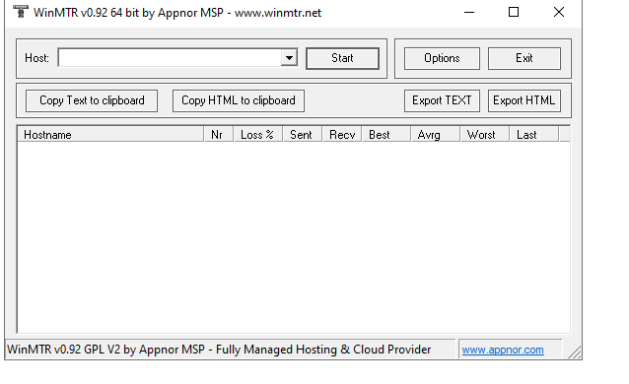Image resolution: width=629 pixels, height=384 pixels.
Task: Click the WinMTR title bar app icon
Action: click(x=20, y=12)
